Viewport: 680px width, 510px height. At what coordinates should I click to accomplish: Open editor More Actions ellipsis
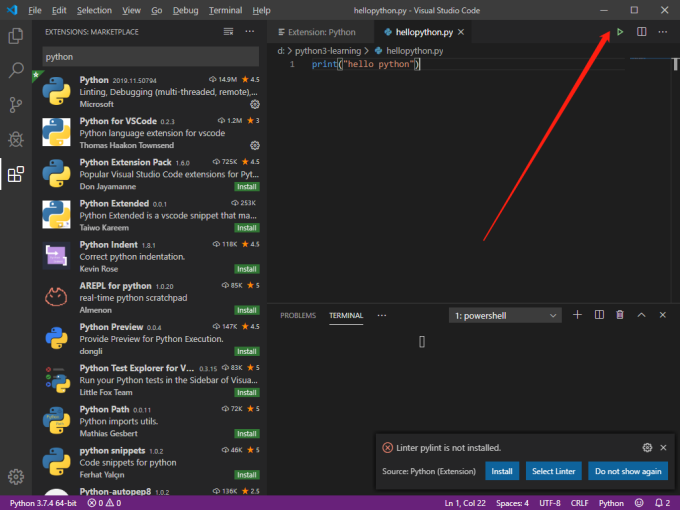663,32
